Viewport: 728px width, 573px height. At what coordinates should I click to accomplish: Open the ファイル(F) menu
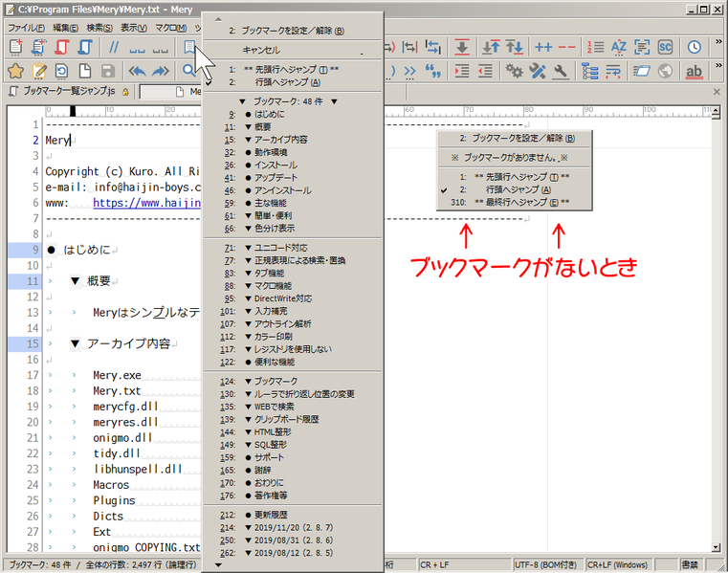[26, 28]
